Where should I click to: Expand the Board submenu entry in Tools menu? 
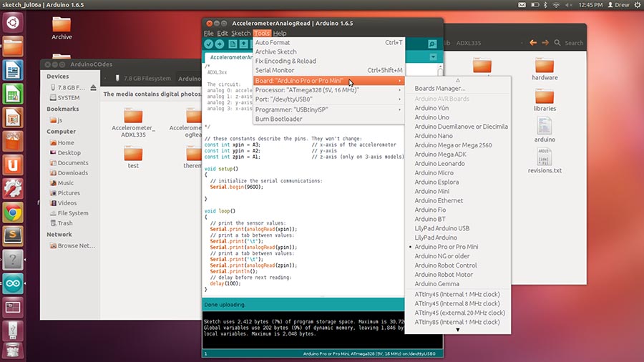[x=328, y=80]
